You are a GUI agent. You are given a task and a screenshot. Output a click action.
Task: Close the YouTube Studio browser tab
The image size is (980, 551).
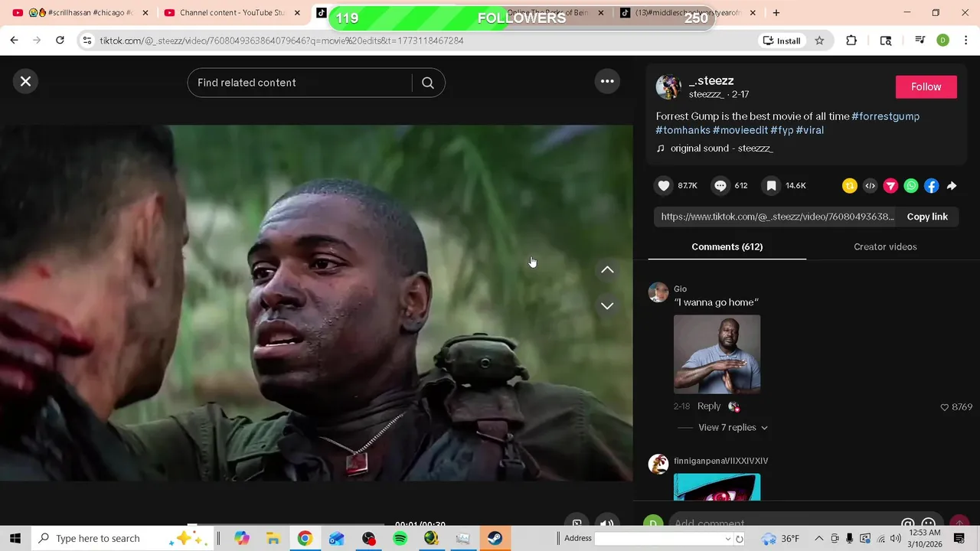297,13
